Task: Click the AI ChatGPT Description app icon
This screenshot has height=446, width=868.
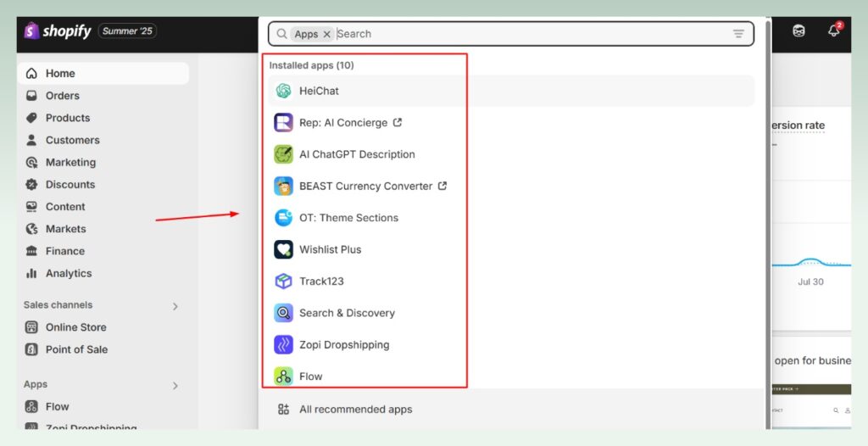Action: (283, 154)
